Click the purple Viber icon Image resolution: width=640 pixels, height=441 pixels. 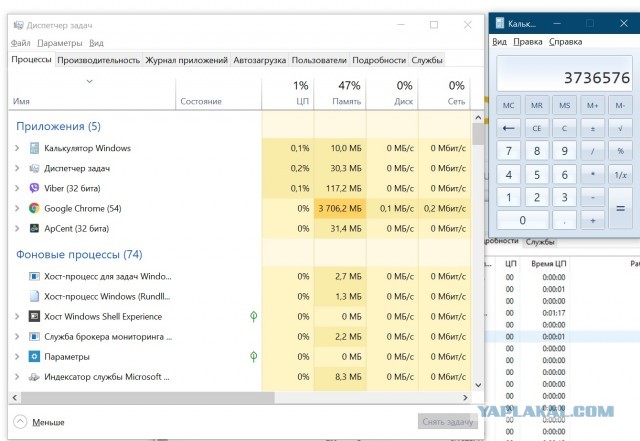click(34, 188)
